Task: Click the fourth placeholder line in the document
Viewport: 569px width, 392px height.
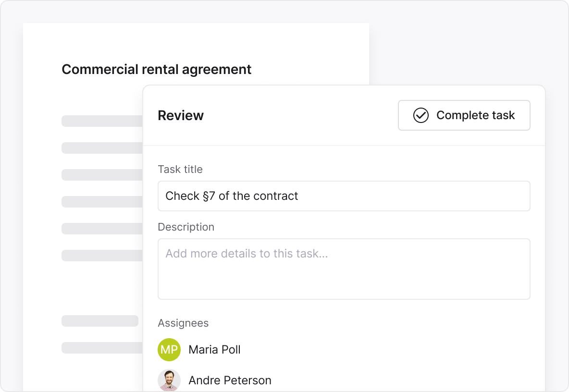Action: coord(102,202)
